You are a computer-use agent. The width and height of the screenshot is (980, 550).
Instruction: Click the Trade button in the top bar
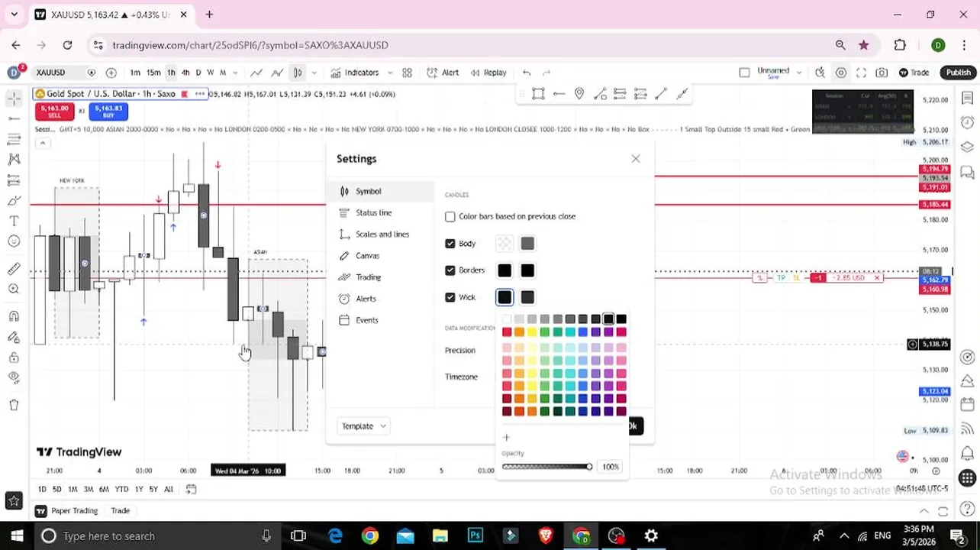tap(914, 73)
